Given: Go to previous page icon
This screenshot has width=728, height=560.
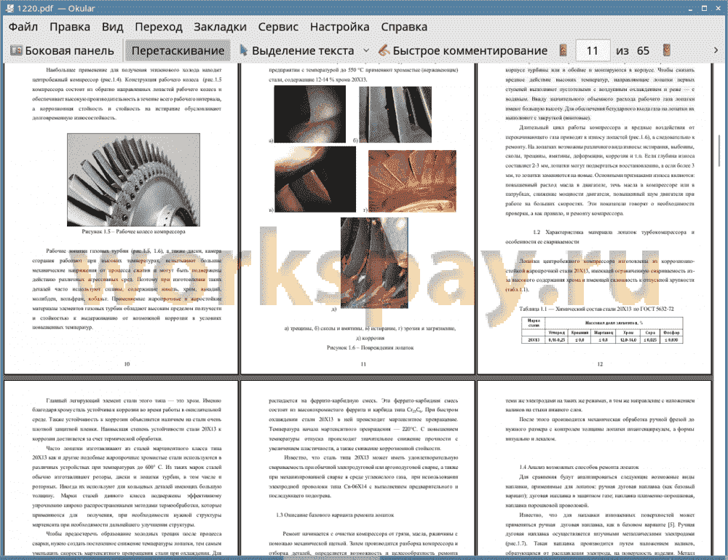Looking at the screenshot, I should point(563,50).
